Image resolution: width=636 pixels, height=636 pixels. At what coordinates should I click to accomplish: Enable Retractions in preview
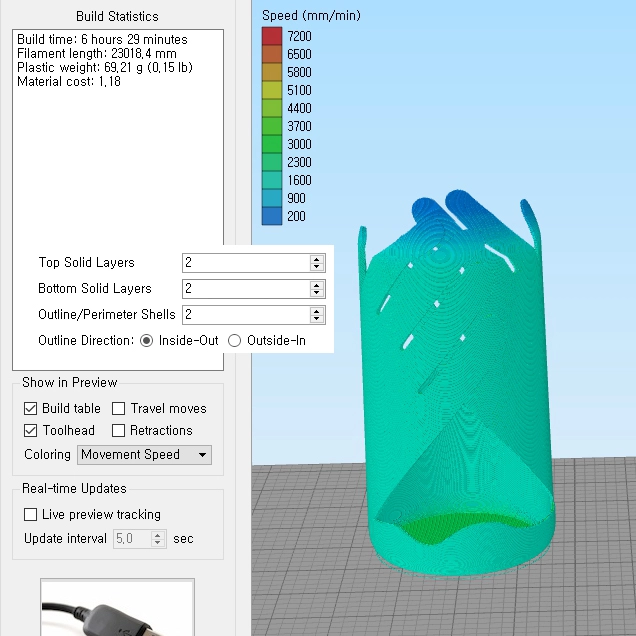point(119,430)
